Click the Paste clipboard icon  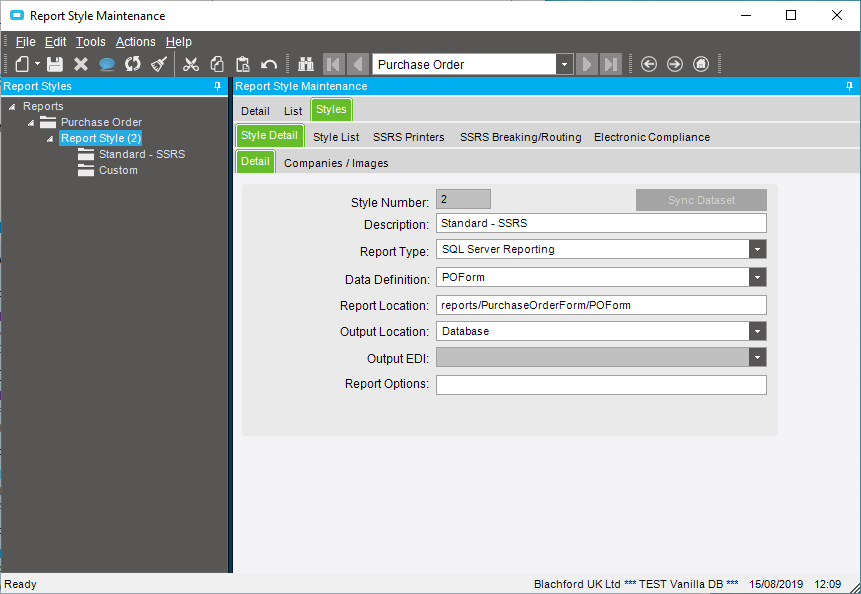tap(243, 64)
